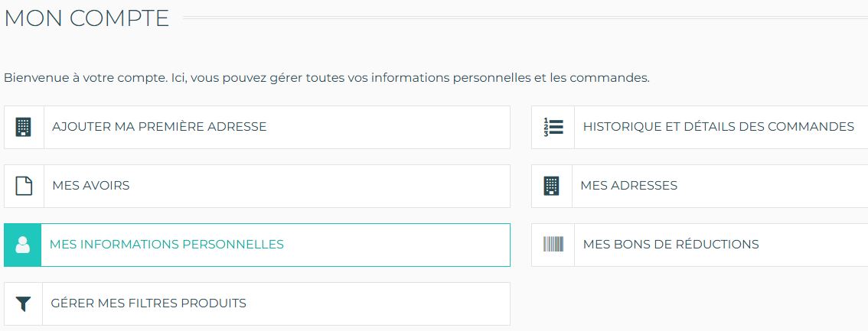868x331 pixels.
Task: Click the teal user profile icon
Action: pos(22,245)
